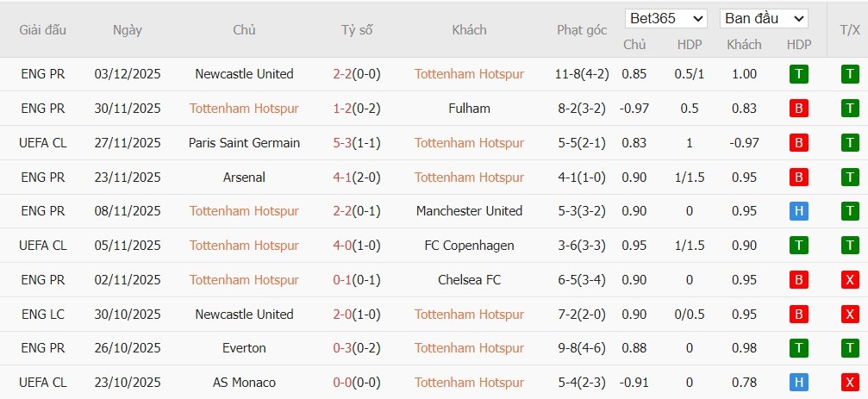
Task: Click the green T T/X badge for Arsenal match
Action: pos(850,178)
